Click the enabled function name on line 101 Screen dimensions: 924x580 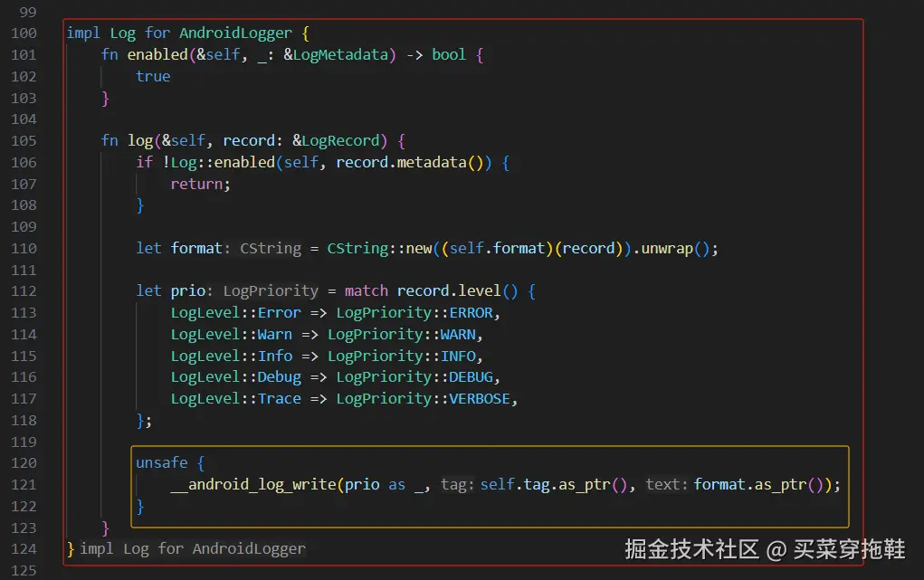click(157, 55)
